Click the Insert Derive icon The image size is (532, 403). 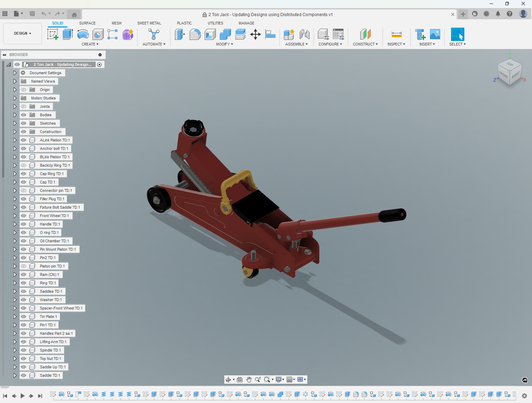click(x=420, y=34)
